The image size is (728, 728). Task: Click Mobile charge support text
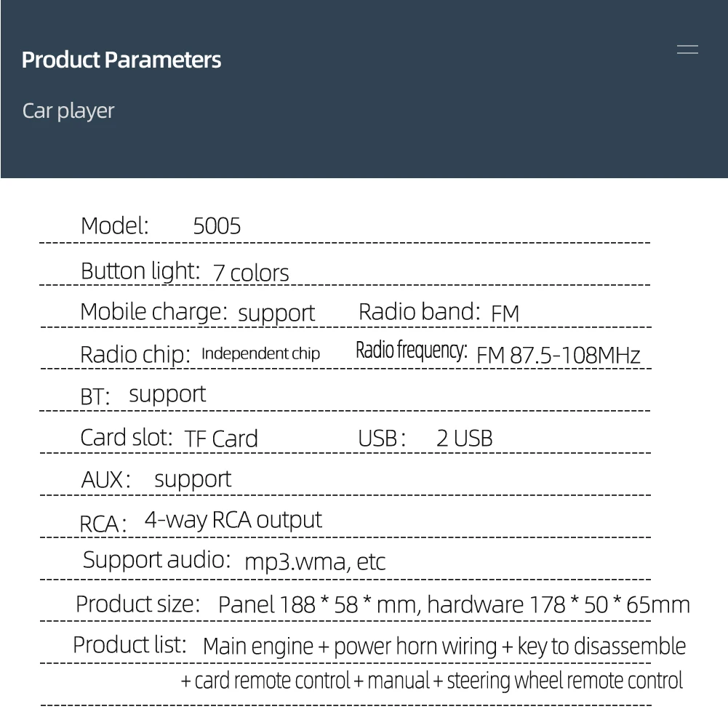click(276, 313)
